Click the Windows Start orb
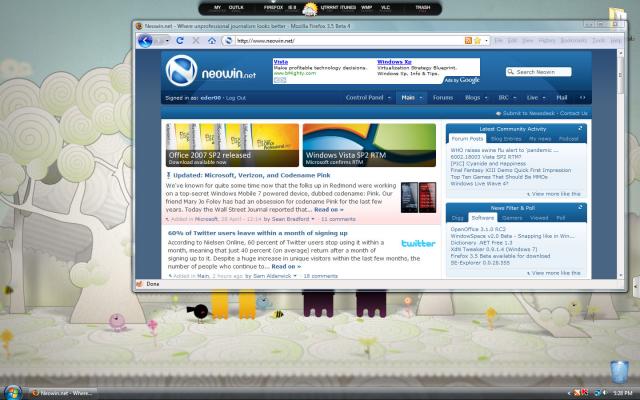 click(11, 393)
